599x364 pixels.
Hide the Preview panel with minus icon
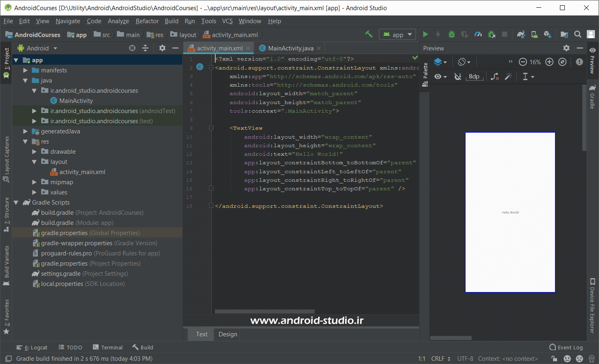point(579,48)
